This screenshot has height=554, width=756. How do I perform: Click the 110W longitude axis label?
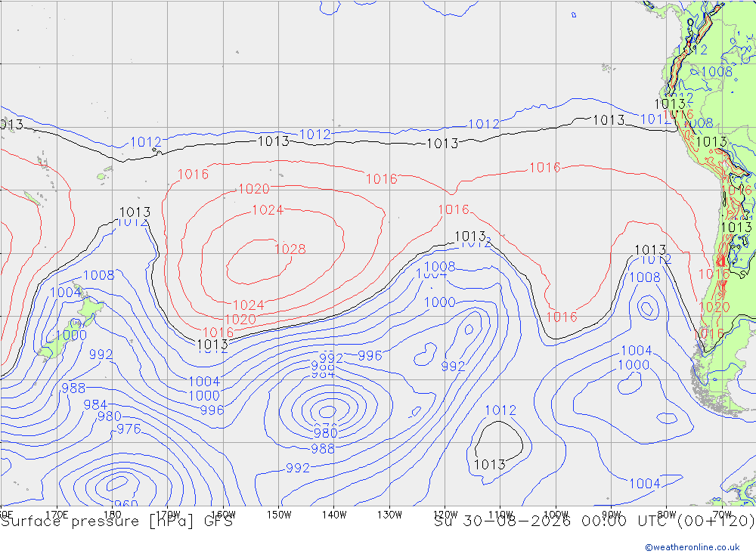(x=500, y=515)
